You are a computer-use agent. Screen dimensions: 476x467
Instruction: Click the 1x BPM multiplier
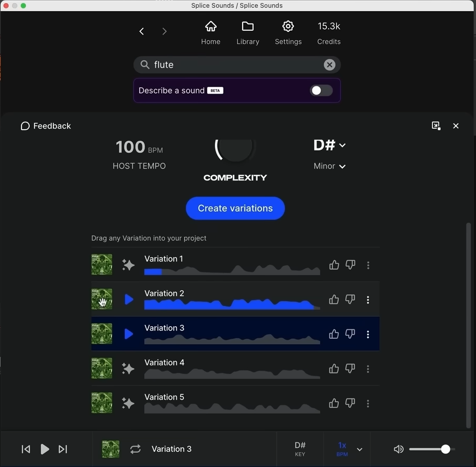342,449
